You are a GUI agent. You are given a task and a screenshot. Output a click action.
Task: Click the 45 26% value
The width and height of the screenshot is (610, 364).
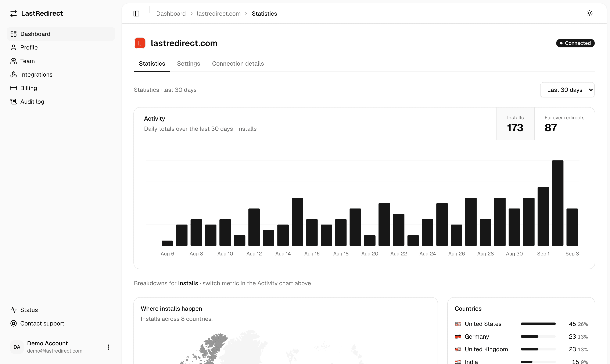coord(578,324)
